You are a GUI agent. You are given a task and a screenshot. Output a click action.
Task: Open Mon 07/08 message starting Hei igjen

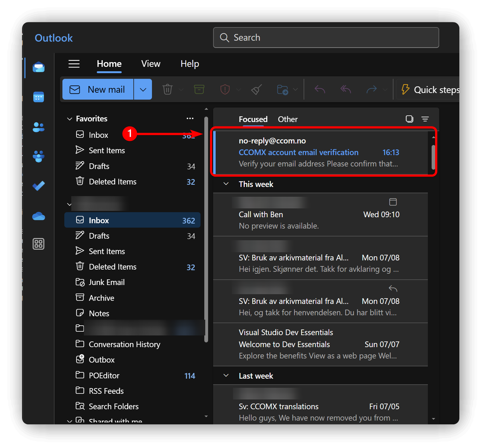[321, 258]
